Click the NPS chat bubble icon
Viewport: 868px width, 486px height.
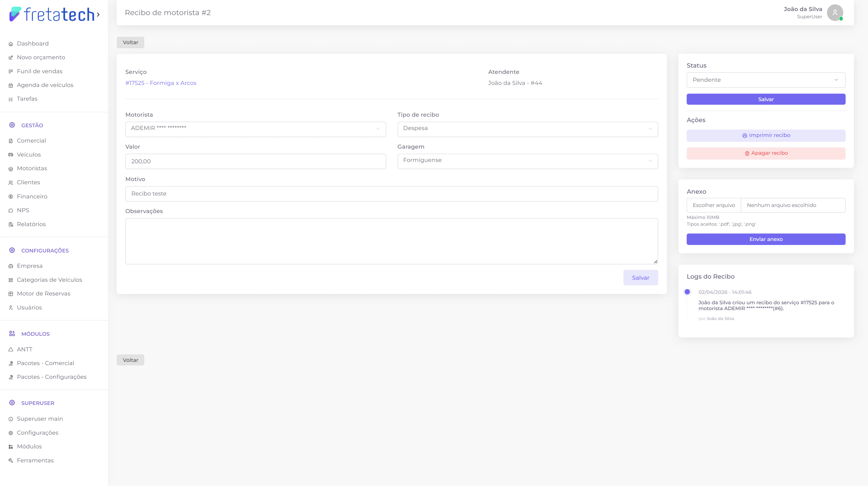(11, 211)
